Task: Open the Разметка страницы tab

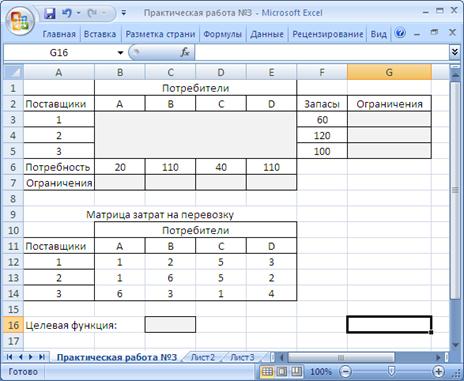Action: pyautogui.click(x=160, y=34)
